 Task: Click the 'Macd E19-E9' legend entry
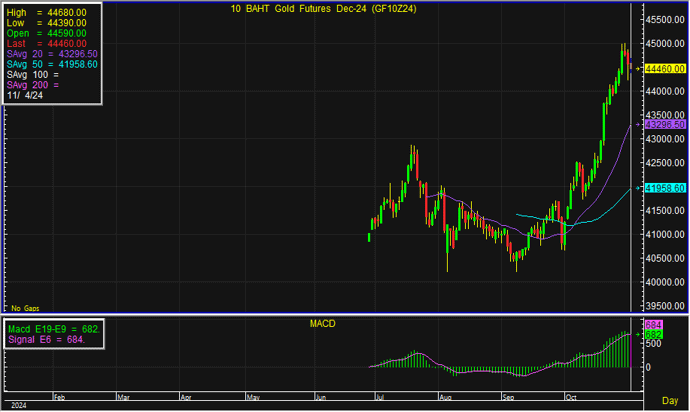pos(54,329)
